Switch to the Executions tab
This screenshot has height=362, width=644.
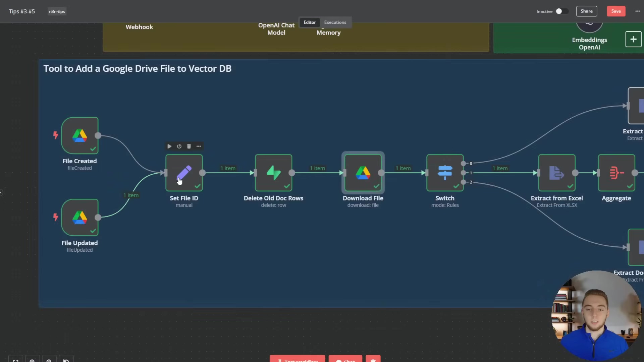point(335,22)
